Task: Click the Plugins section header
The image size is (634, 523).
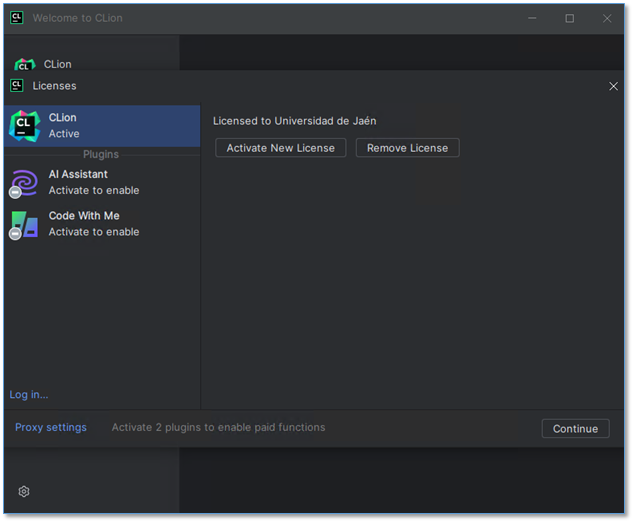Action: pyautogui.click(x=101, y=155)
